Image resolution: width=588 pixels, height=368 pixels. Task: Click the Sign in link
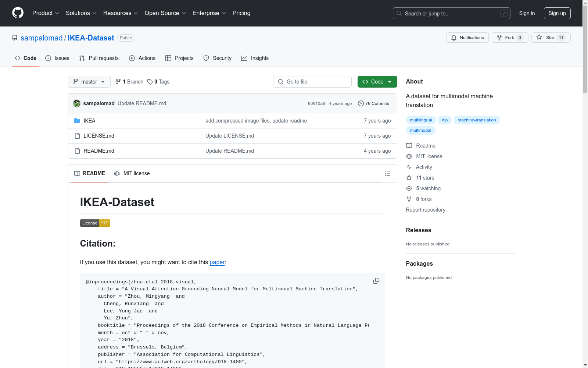pyautogui.click(x=527, y=13)
